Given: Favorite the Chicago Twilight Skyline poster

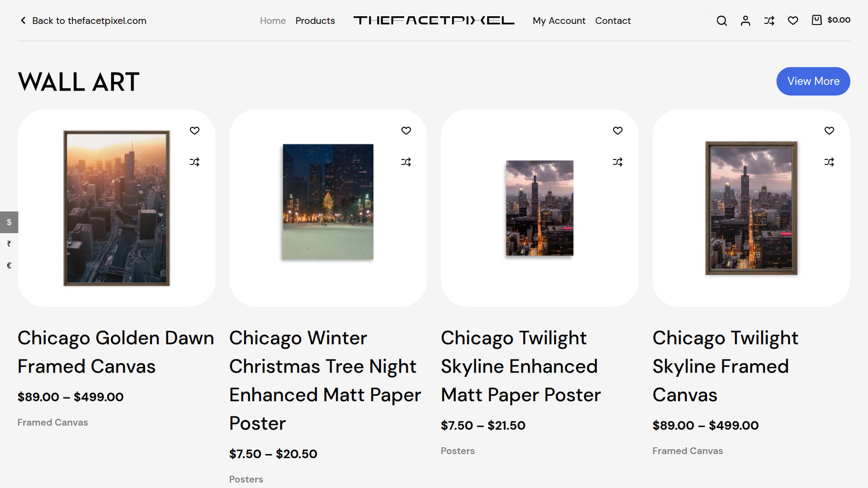Looking at the screenshot, I should coord(618,131).
